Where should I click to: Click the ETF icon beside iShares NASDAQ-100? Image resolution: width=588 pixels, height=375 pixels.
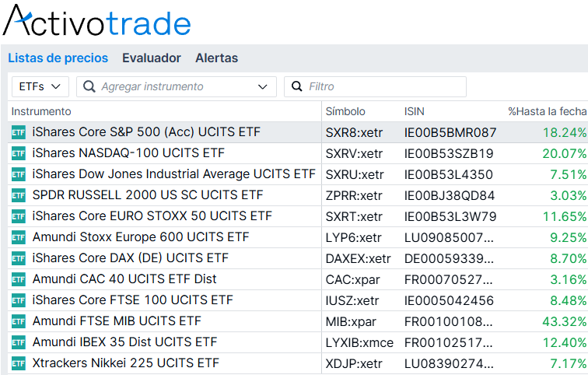pyautogui.click(x=19, y=153)
